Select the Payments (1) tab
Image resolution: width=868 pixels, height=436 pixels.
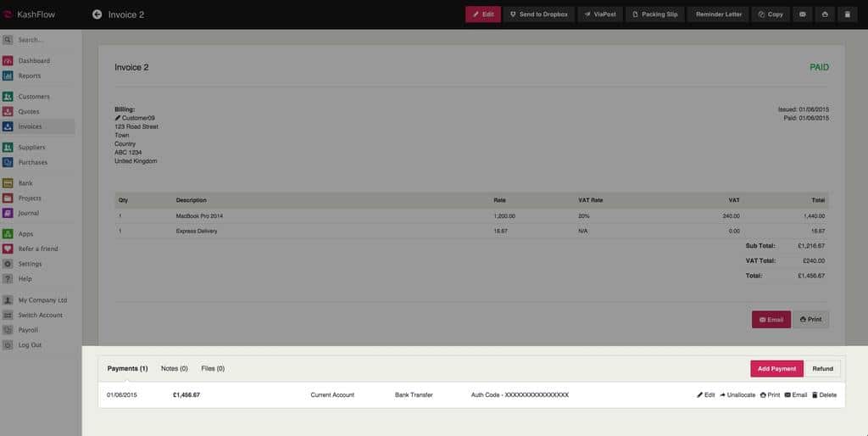(127, 369)
